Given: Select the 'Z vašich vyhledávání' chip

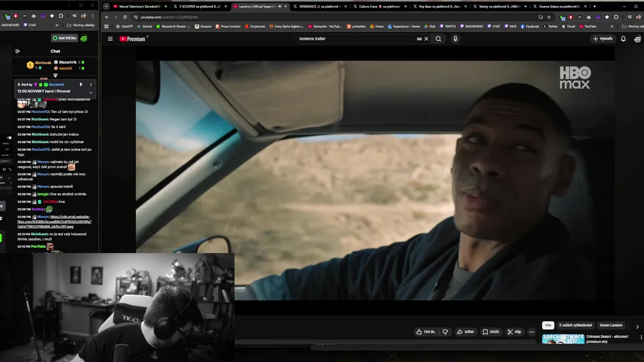Looking at the screenshot, I should point(576,325).
